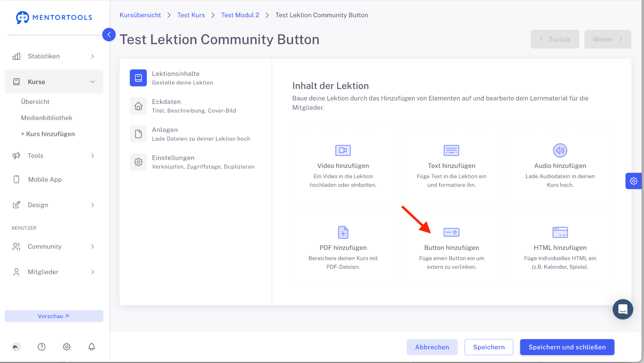
Task: Click the Design pencil icon
Action: pyautogui.click(x=17, y=205)
